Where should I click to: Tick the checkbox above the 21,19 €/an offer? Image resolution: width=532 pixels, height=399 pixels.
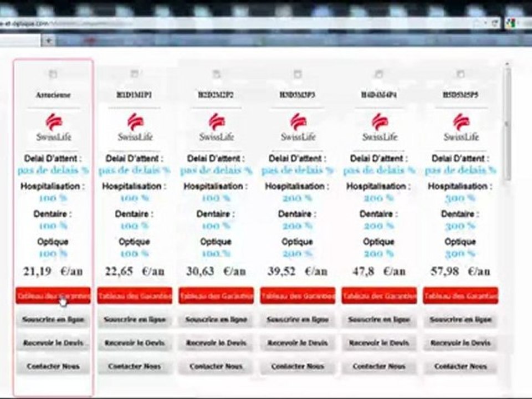pos(53,74)
